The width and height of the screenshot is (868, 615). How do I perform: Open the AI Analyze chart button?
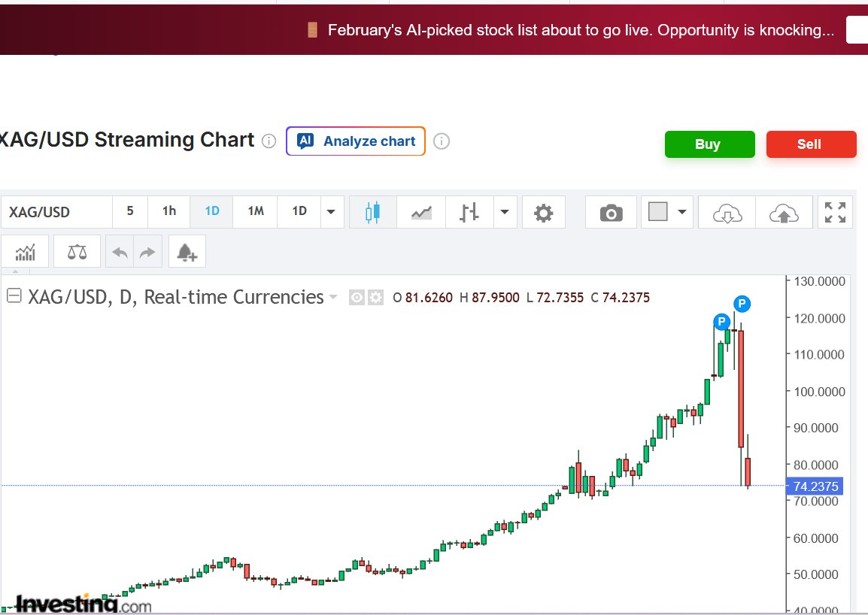coord(355,141)
